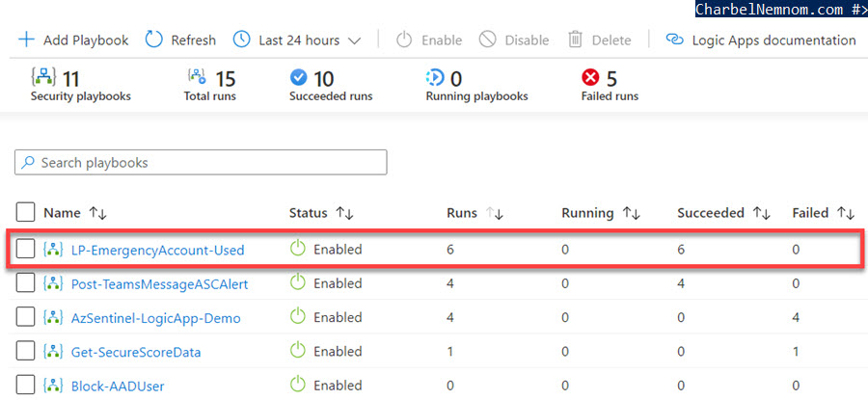Click the Add Playbook plus icon
868x400 pixels.
click(26, 40)
